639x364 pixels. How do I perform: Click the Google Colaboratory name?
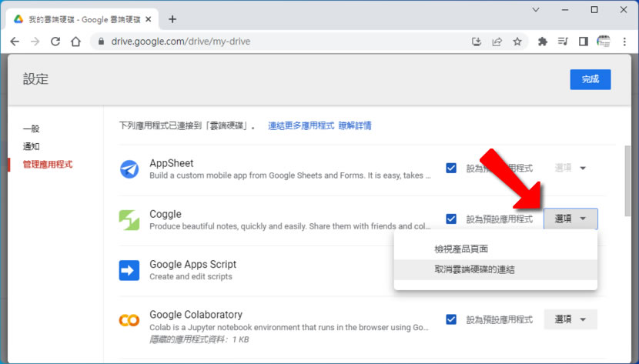point(196,315)
